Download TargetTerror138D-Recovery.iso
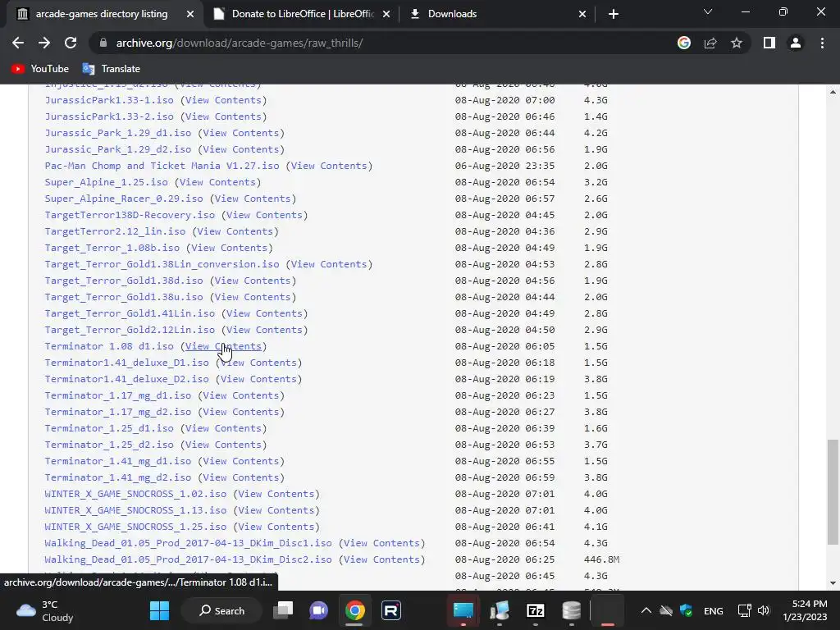The image size is (840, 630). 130,216
